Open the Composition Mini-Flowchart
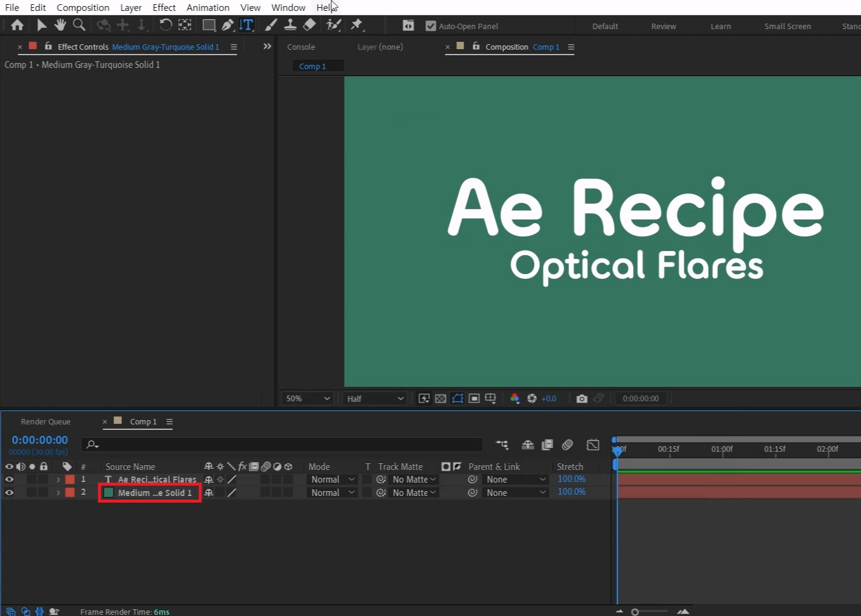The height and width of the screenshot is (616, 861). [x=502, y=444]
